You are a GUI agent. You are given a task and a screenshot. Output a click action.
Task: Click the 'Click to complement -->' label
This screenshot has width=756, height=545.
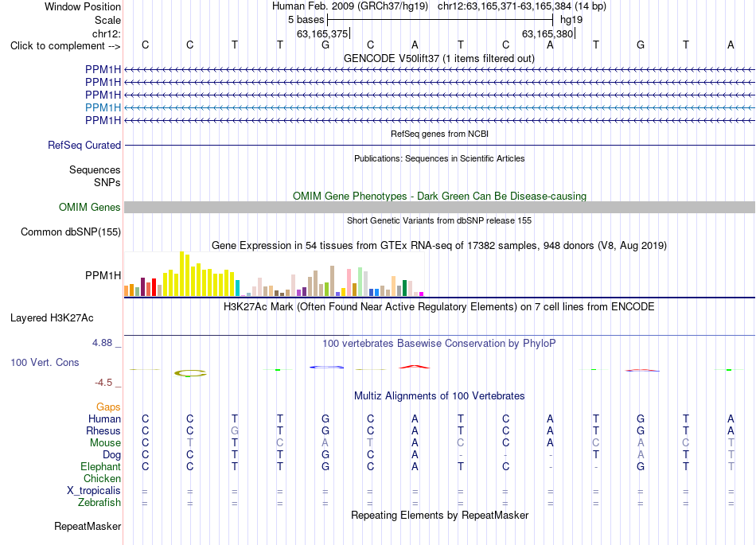pos(65,46)
